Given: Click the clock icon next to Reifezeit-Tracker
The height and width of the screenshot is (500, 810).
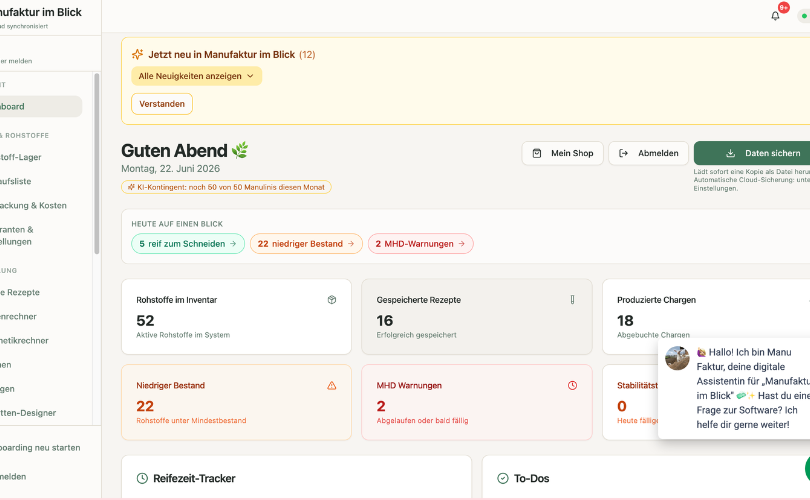Looking at the screenshot, I should click(x=142, y=478).
